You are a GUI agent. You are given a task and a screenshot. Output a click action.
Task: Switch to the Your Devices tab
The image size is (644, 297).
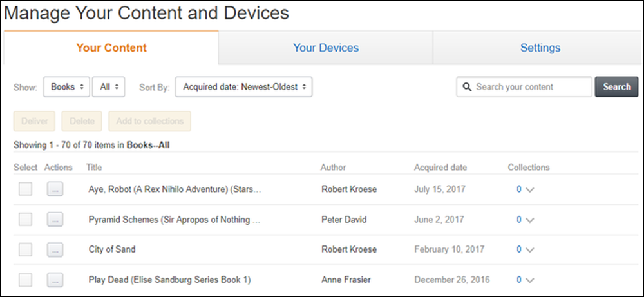click(x=326, y=48)
